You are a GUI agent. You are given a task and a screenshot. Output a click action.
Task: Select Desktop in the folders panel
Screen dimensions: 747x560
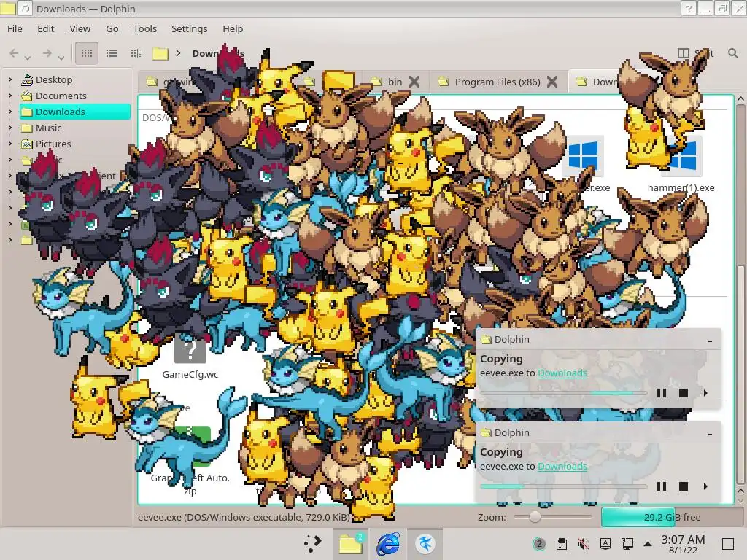(x=54, y=79)
